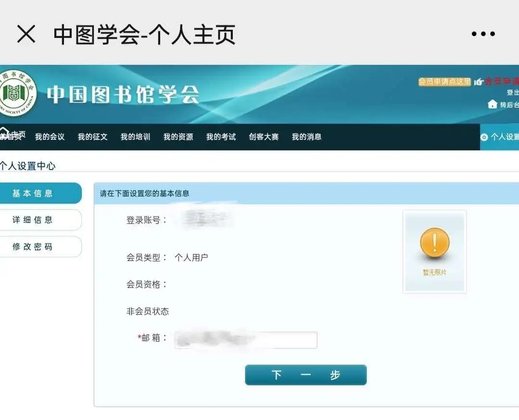Open the 修改密码 sidebar tab

coord(40,247)
